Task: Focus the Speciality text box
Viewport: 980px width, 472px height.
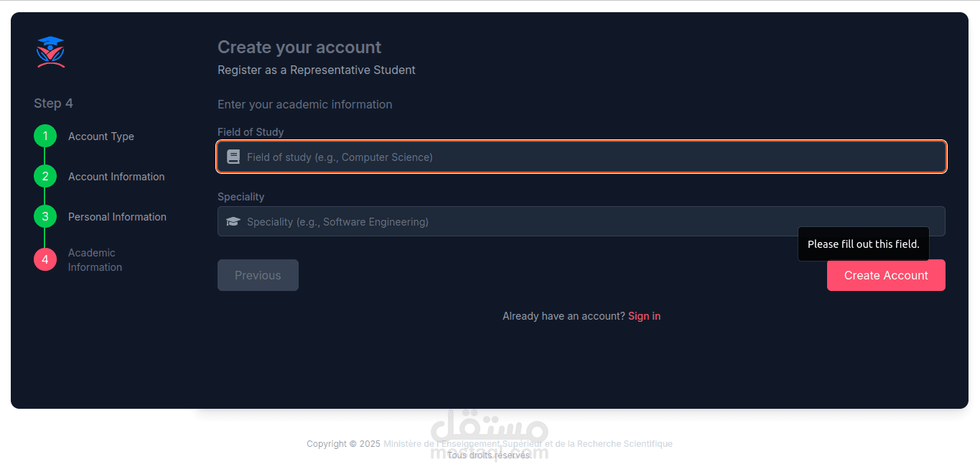Action: [582, 221]
